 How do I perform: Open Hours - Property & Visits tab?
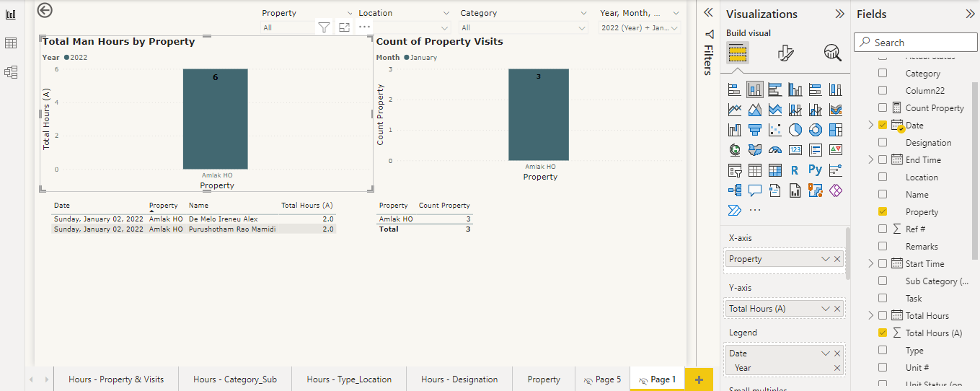[x=116, y=379]
